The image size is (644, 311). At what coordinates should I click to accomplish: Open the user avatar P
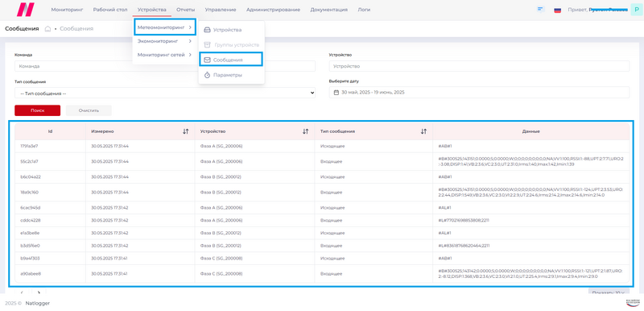(636, 10)
